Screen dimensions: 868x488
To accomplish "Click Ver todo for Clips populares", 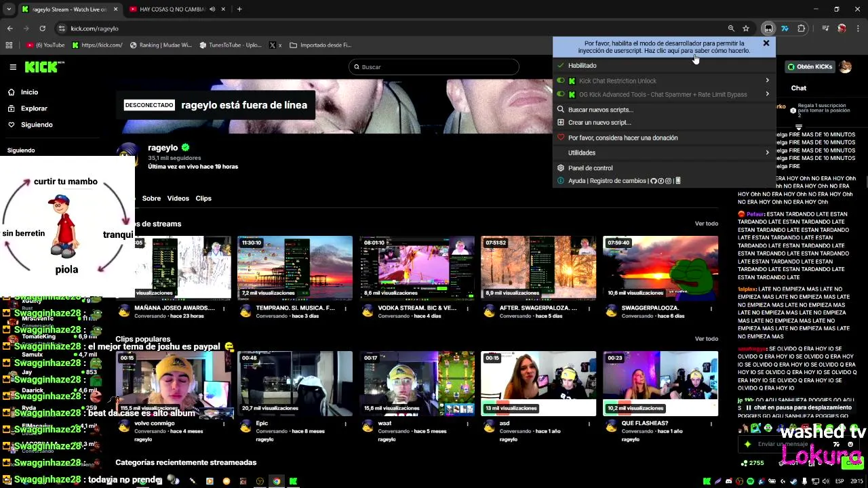I will point(706,339).
